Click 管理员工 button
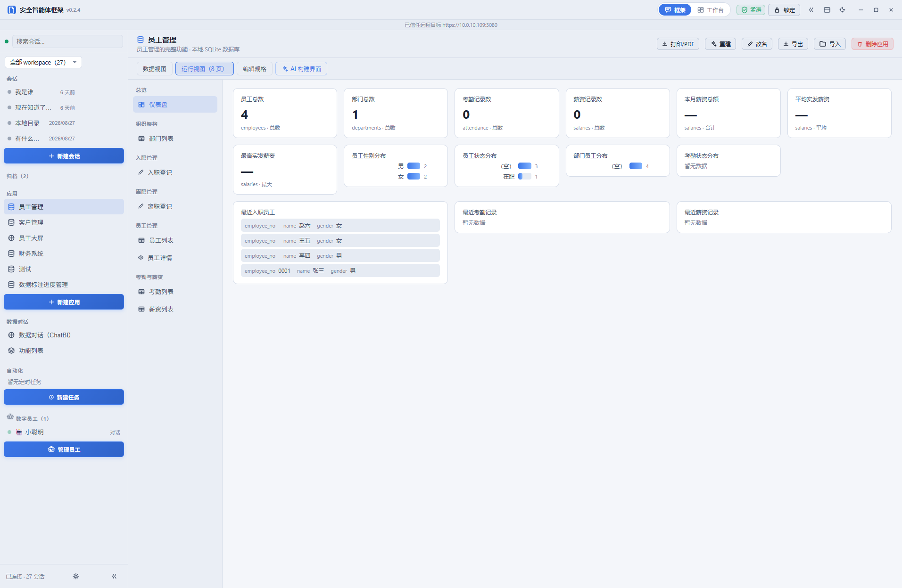Image resolution: width=902 pixels, height=588 pixels. click(x=64, y=449)
